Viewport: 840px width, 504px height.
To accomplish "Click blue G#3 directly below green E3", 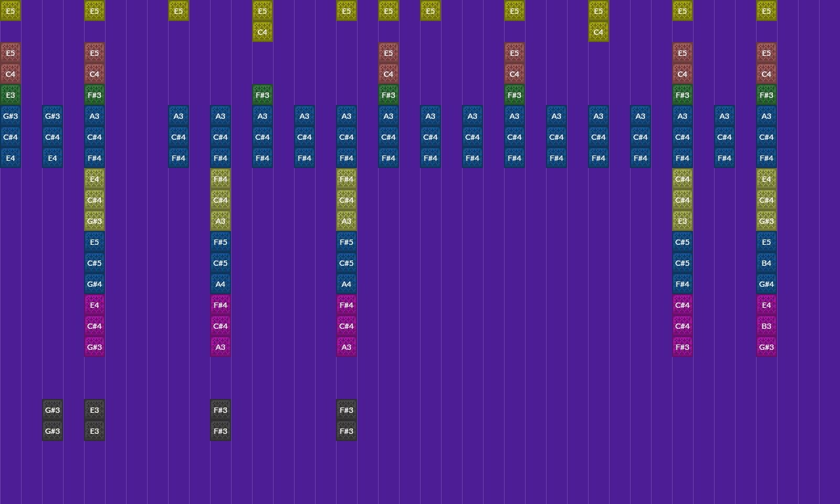I will [x=10, y=116].
